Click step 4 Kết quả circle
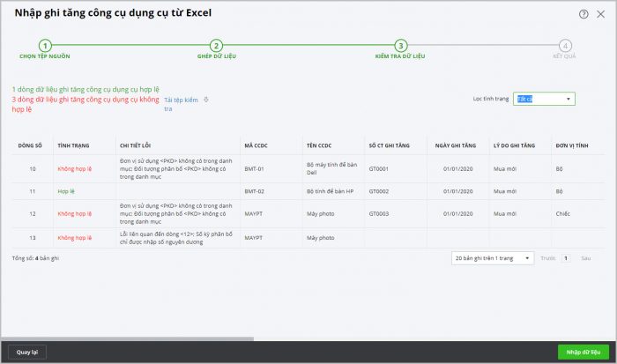Viewport: 617px width, 364px height. pyautogui.click(x=565, y=45)
